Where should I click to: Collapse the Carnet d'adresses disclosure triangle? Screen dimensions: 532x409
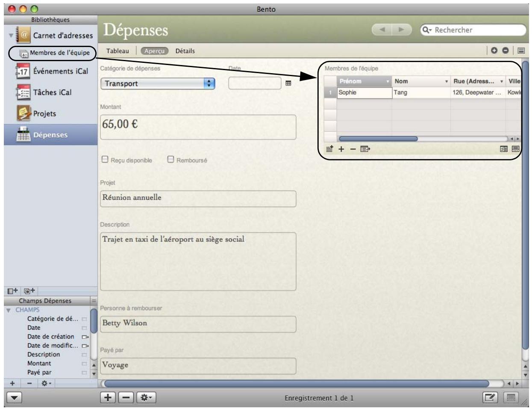pyautogui.click(x=11, y=36)
